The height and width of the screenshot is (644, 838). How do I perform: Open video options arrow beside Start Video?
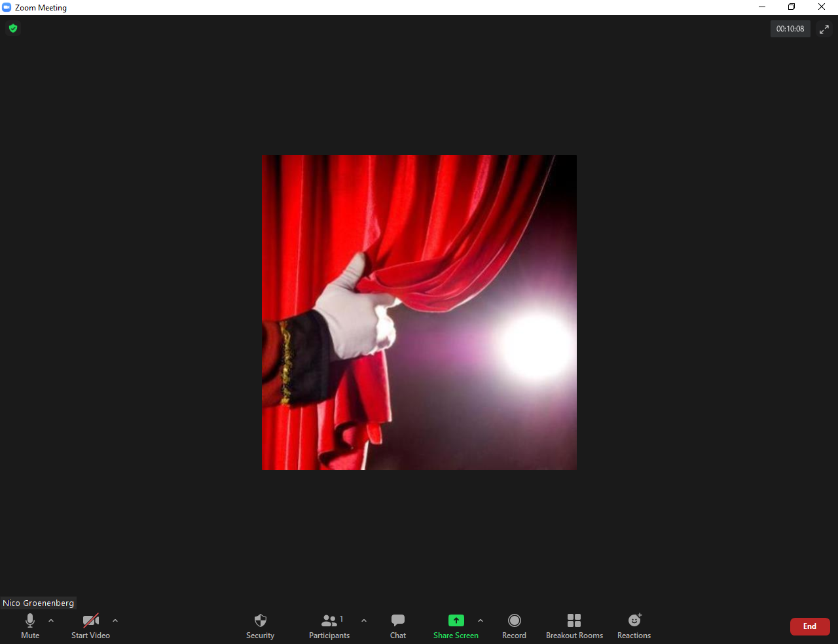(115, 620)
